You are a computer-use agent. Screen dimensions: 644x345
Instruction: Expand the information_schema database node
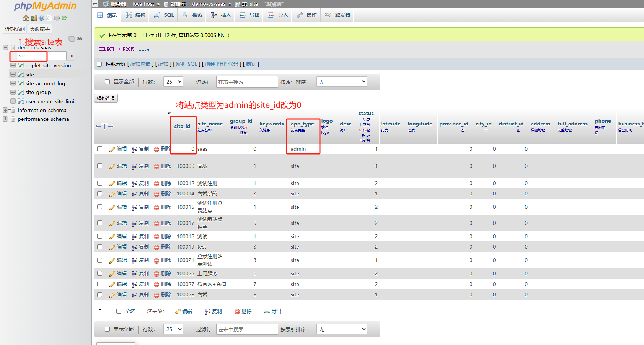pos(5,110)
